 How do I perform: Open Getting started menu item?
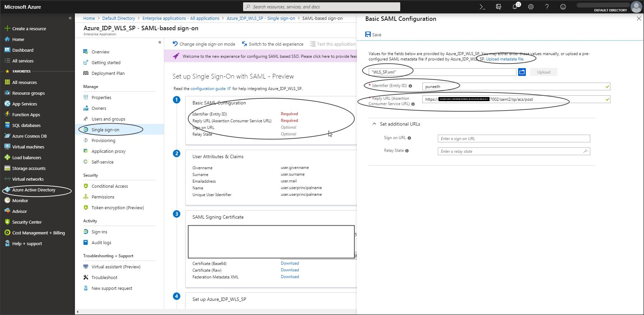click(x=106, y=62)
